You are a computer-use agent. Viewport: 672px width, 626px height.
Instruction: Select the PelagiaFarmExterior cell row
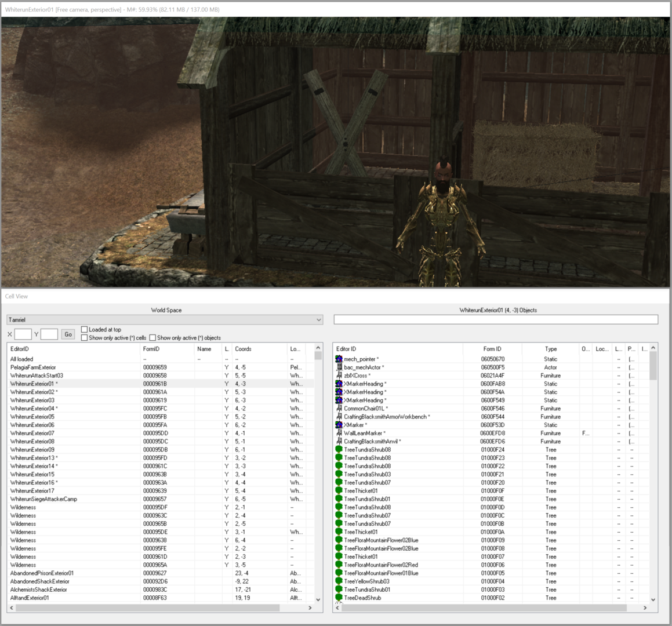pos(160,367)
